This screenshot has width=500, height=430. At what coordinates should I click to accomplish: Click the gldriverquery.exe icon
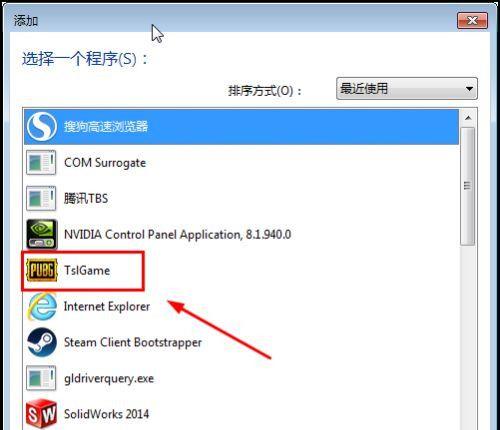(41, 378)
